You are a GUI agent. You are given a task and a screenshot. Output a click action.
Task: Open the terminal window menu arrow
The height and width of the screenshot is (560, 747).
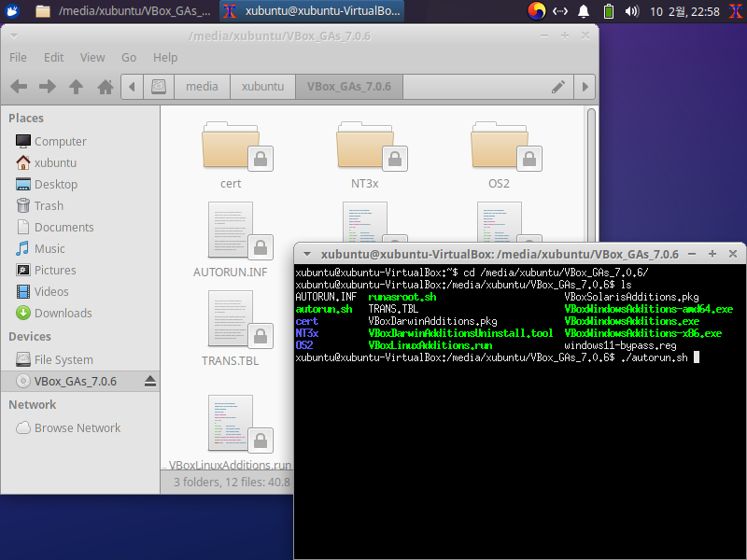pyautogui.click(x=307, y=254)
